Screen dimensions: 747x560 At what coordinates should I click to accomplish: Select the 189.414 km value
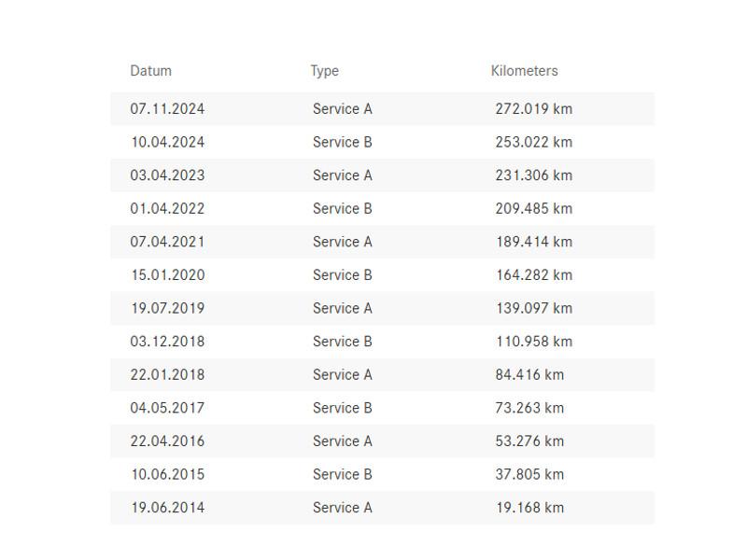tap(534, 243)
